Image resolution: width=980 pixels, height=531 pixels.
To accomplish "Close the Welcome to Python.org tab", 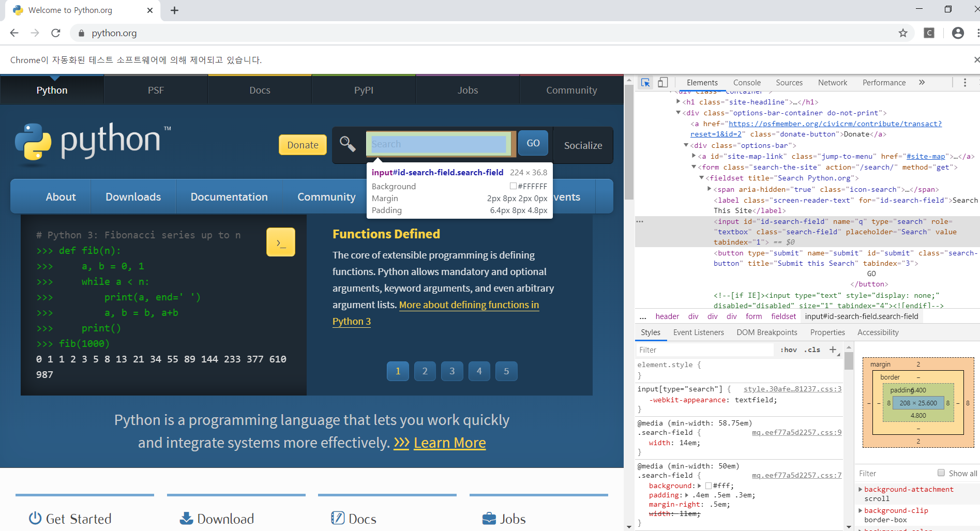I will (150, 10).
